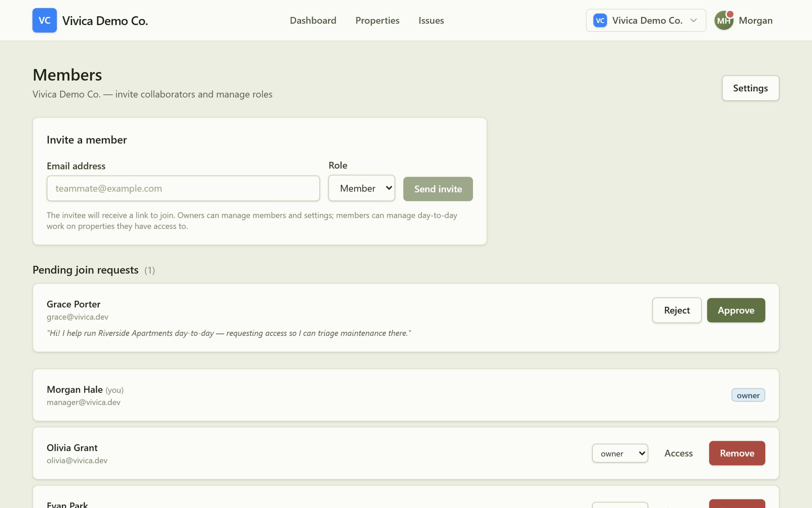Image resolution: width=812 pixels, height=508 pixels.
Task: Click the VC icon in organization switcher
Action: point(600,20)
